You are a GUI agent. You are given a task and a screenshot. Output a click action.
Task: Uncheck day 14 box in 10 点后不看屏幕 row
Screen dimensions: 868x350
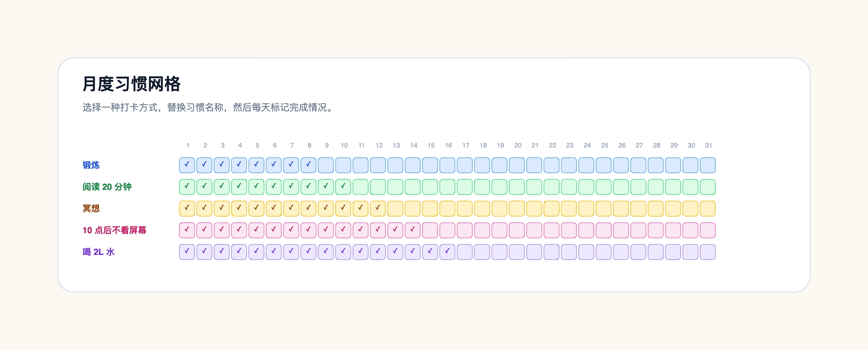pyautogui.click(x=413, y=230)
